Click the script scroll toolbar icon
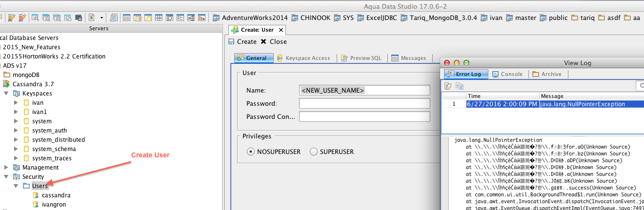The image size is (644, 210). (114, 18)
